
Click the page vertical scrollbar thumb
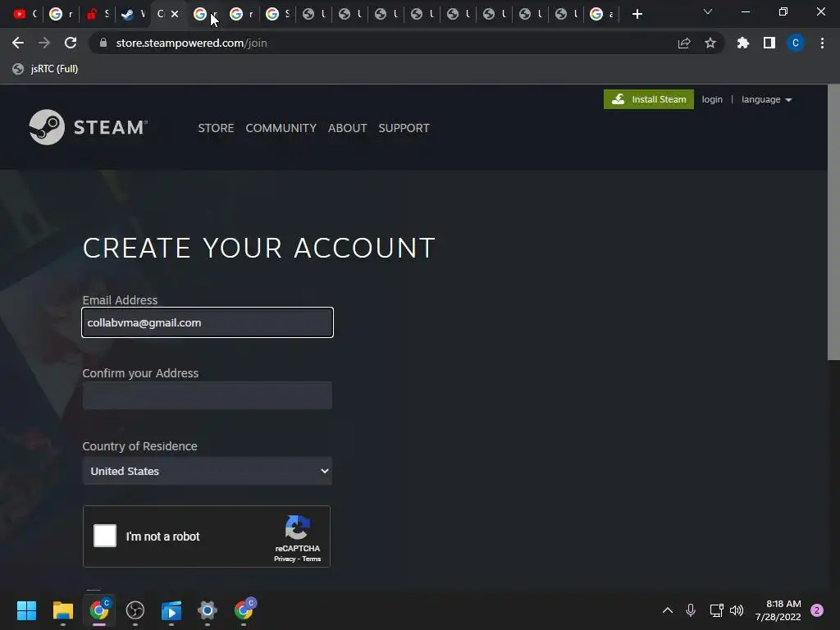pyautogui.click(x=833, y=222)
